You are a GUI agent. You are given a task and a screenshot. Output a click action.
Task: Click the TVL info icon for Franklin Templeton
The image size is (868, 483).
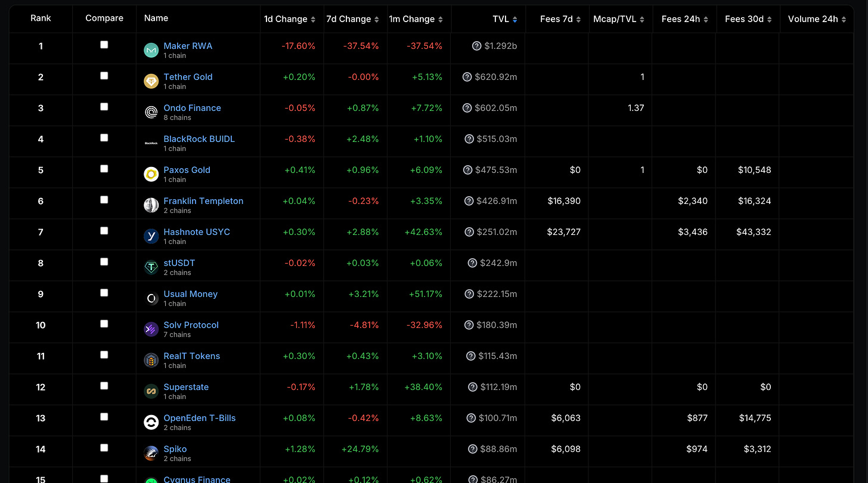[x=469, y=201]
